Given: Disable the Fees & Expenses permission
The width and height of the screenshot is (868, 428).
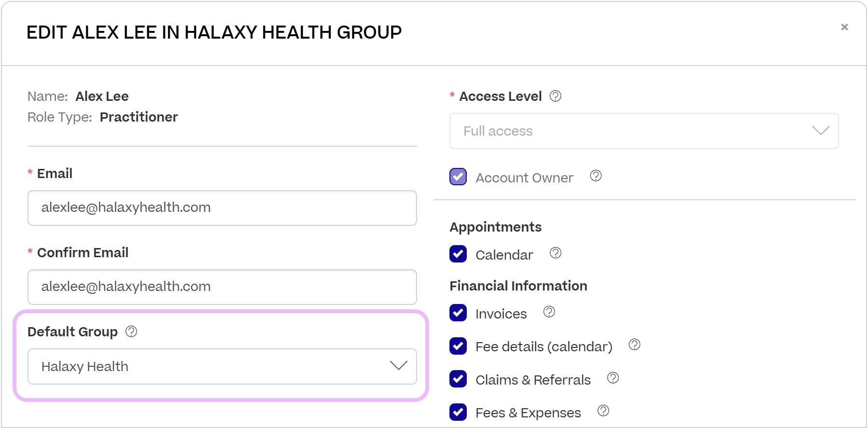Looking at the screenshot, I should [x=457, y=412].
